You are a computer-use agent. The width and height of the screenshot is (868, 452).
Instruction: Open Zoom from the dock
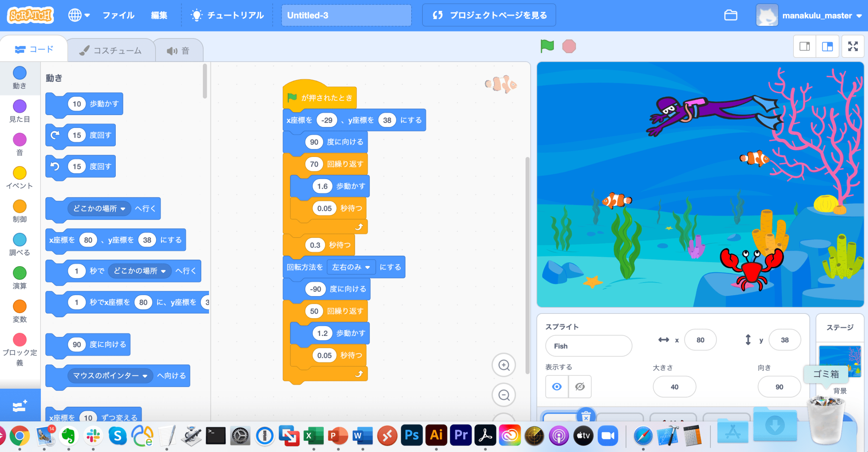tap(608, 436)
